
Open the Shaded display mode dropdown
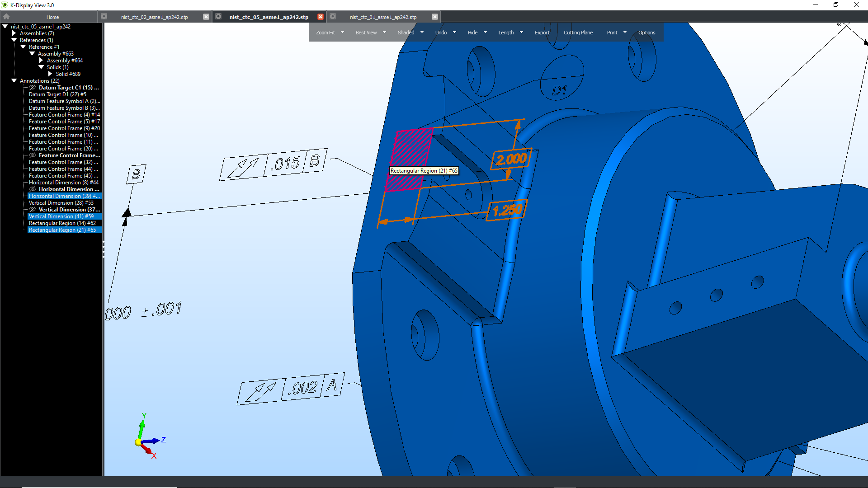tap(422, 32)
